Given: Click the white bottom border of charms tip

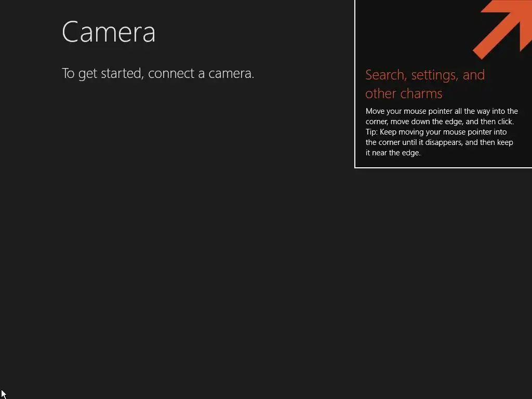Looking at the screenshot, I should 443,168.
